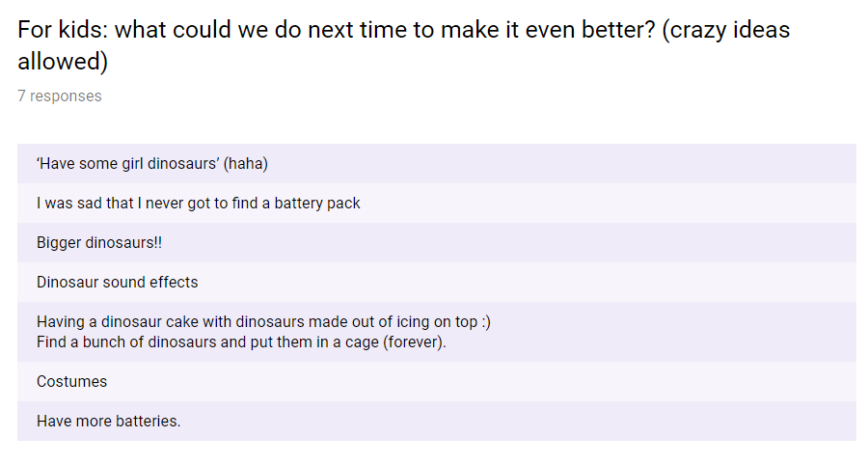Click the 'Have more batteries.' response
This screenshot has width=868, height=465.
coord(108,422)
